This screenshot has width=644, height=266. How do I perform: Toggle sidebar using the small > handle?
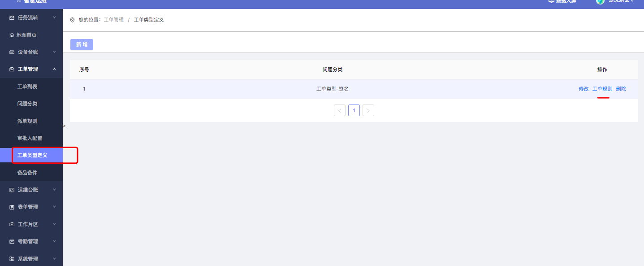click(x=65, y=126)
